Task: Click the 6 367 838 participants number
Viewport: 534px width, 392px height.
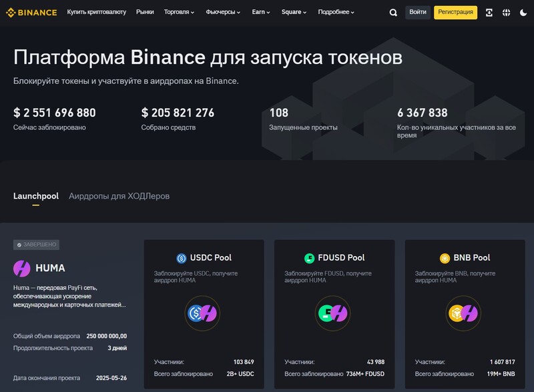Action: (423, 113)
